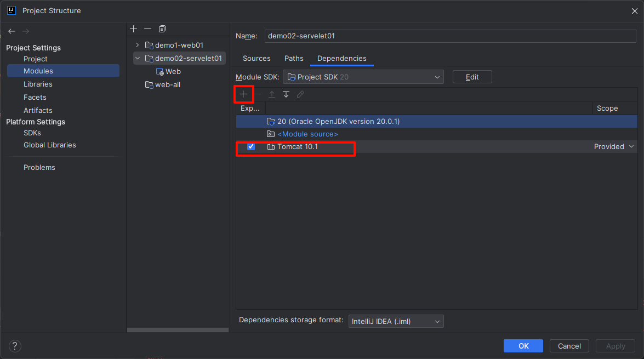644x359 pixels.
Task: Click the module tree horizontal scrollbar
Action: [178, 330]
